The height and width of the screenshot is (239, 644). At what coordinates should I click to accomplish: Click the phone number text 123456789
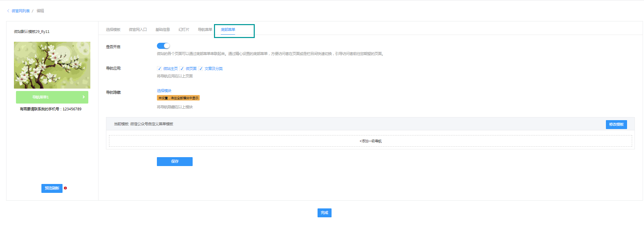pyautogui.click(x=72, y=109)
